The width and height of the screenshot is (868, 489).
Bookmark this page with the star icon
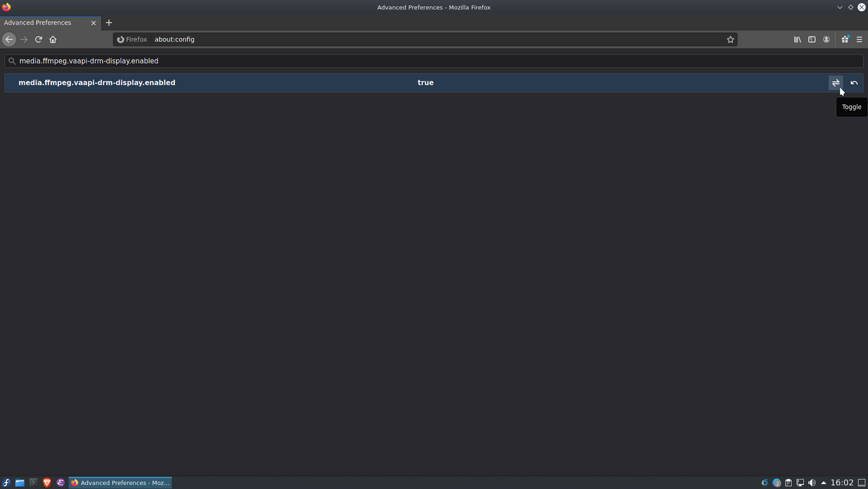(x=730, y=39)
